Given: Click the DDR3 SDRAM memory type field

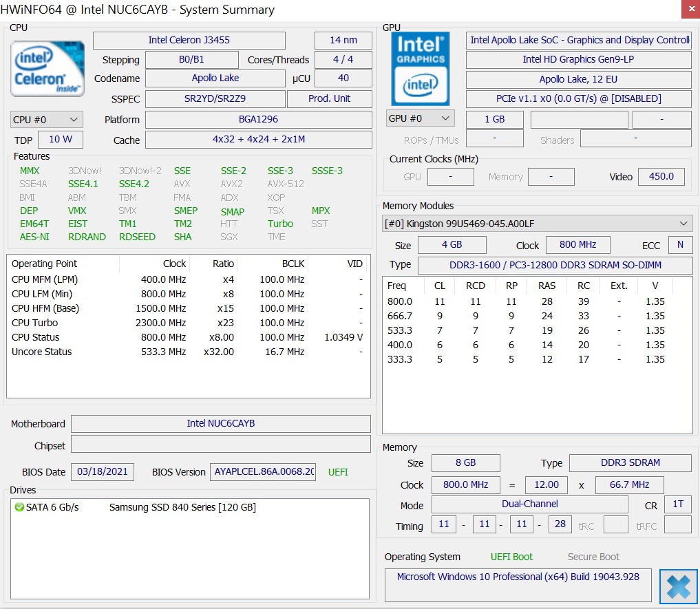Looking at the screenshot, I should point(630,463).
